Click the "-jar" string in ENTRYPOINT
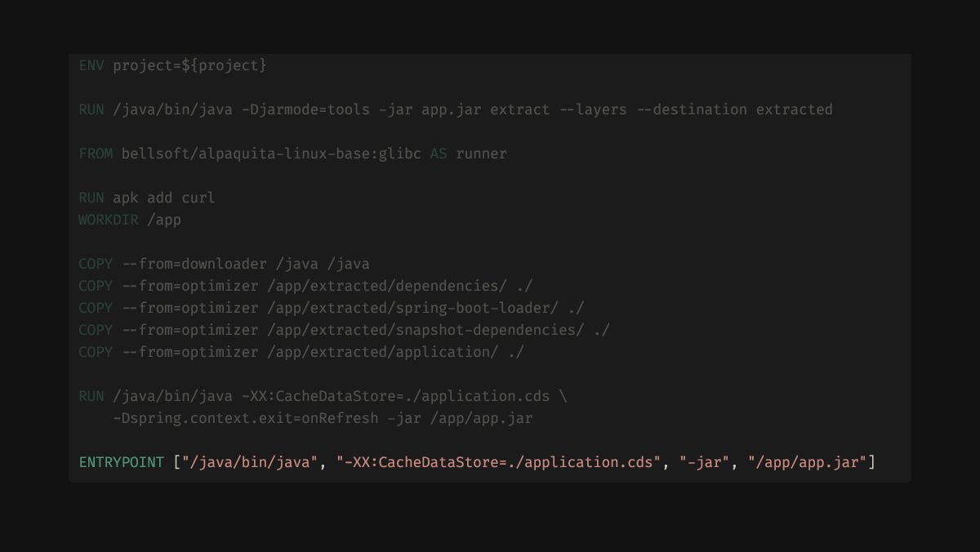Viewport: 980px width, 552px height. tap(705, 462)
